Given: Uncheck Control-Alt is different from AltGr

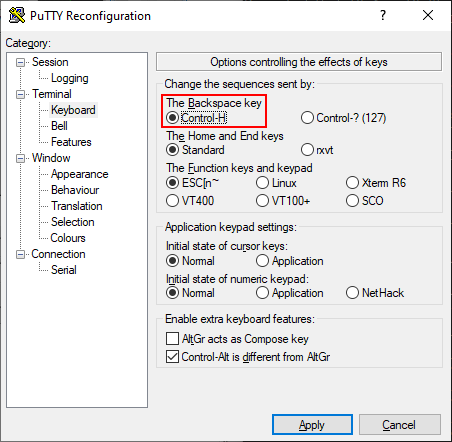Looking at the screenshot, I should [x=248, y=357].
